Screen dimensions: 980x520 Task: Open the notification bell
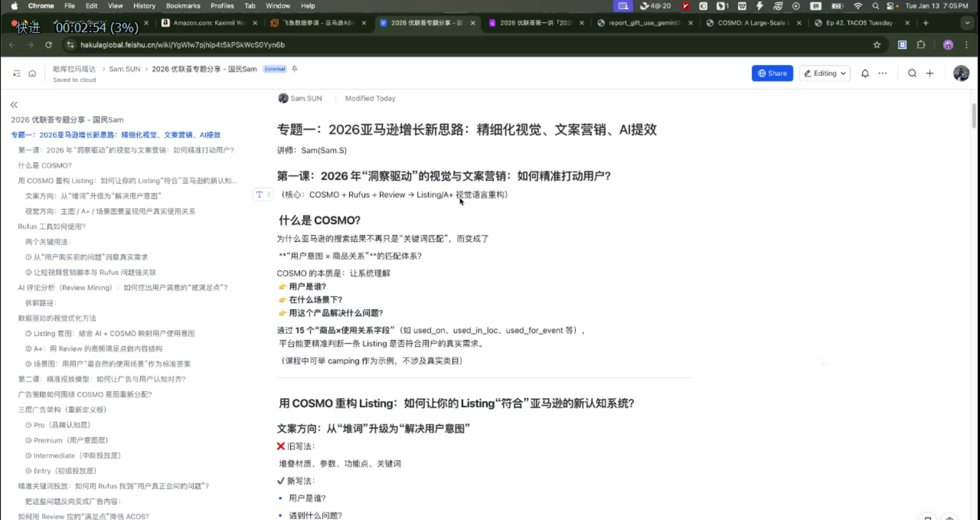[x=865, y=73]
